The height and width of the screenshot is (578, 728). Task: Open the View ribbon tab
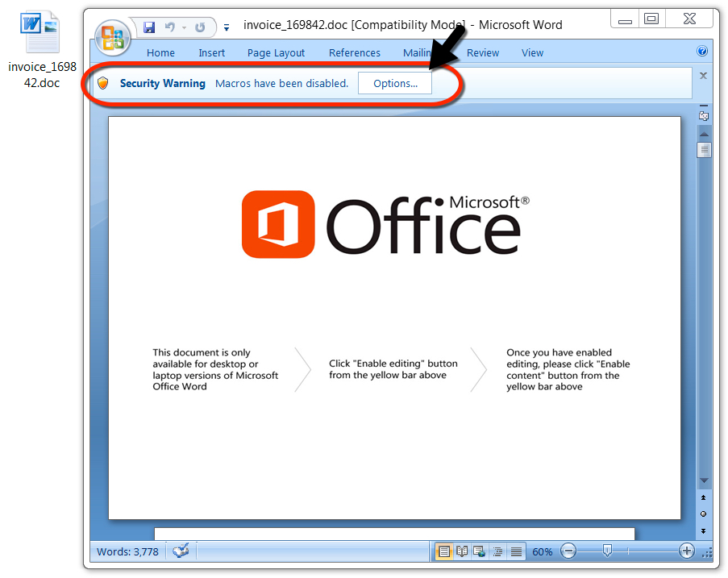point(532,53)
